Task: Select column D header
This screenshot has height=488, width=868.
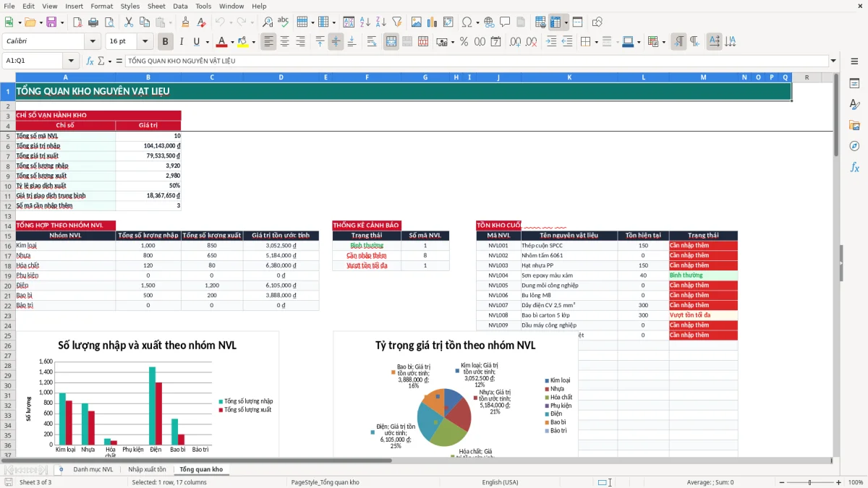Action: tap(281, 77)
